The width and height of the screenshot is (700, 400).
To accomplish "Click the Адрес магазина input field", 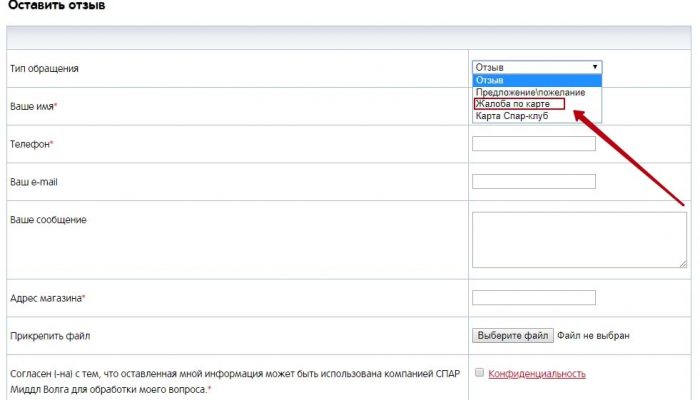I will tap(533, 297).
